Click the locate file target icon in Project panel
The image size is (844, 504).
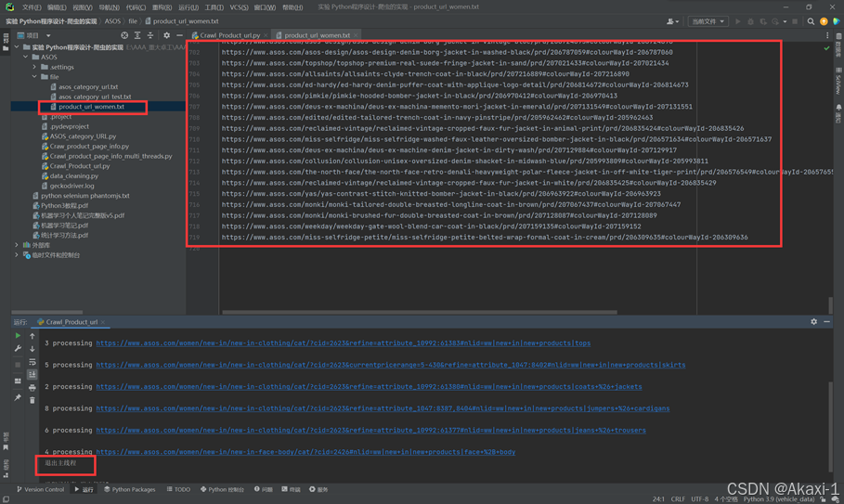click(x=124, y=35)
